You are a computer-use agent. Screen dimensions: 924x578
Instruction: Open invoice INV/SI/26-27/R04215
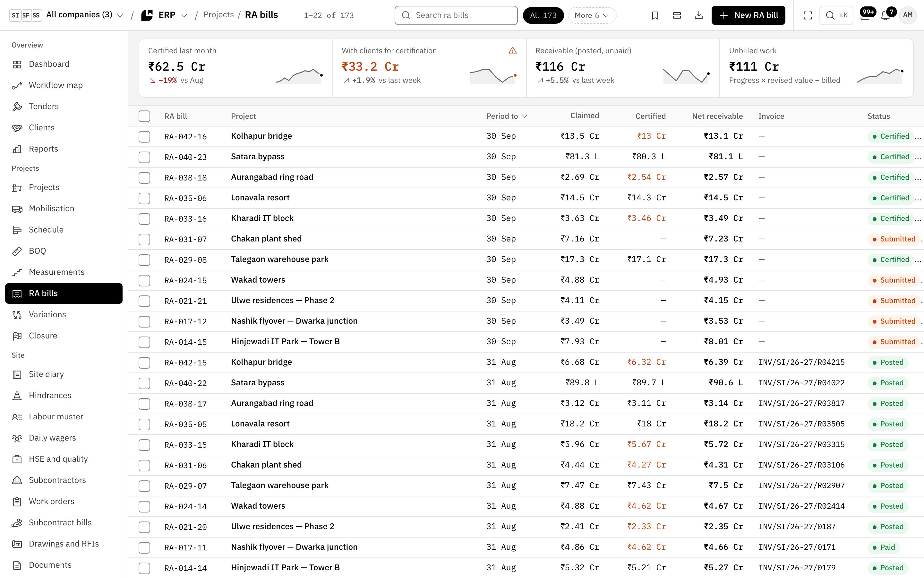[x=801, y=363]
